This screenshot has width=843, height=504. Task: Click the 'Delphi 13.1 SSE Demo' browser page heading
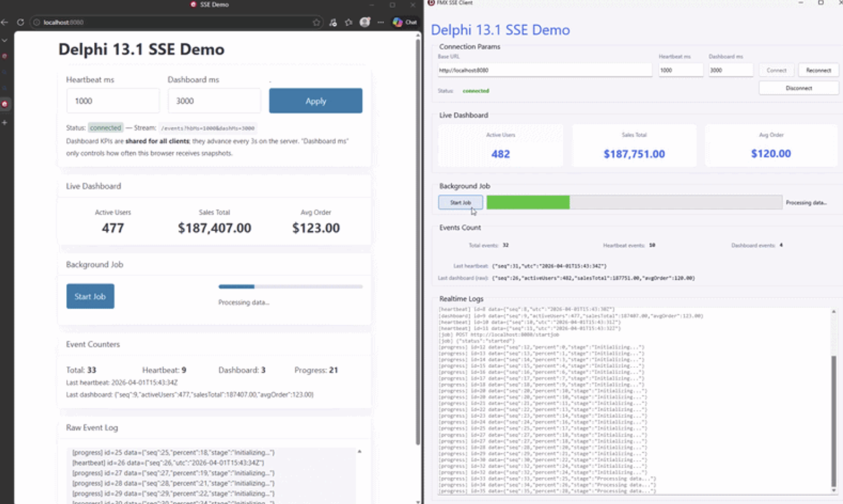141,49
